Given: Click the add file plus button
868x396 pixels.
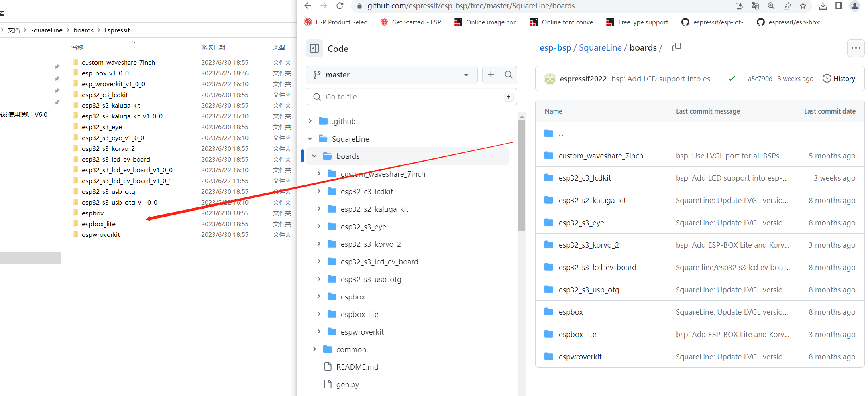Looking at the screenshot, I should click(x=491, y=75).
